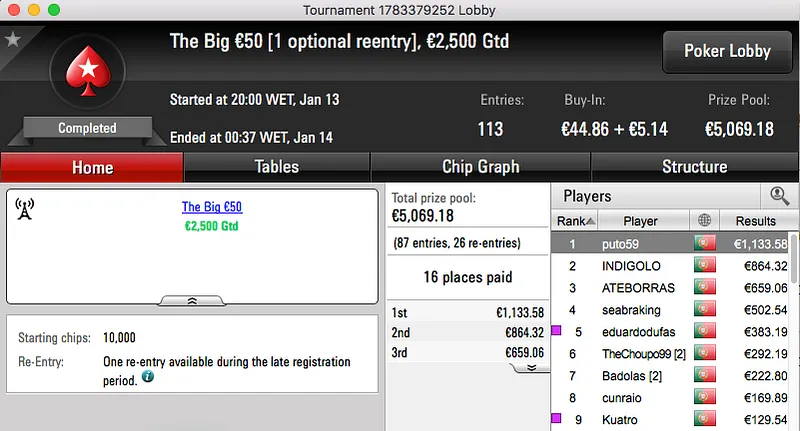This screenshot has width=800, height=431.
Task: Click the purple marker beside Kuatro
Action: click(x=556, y=419)
